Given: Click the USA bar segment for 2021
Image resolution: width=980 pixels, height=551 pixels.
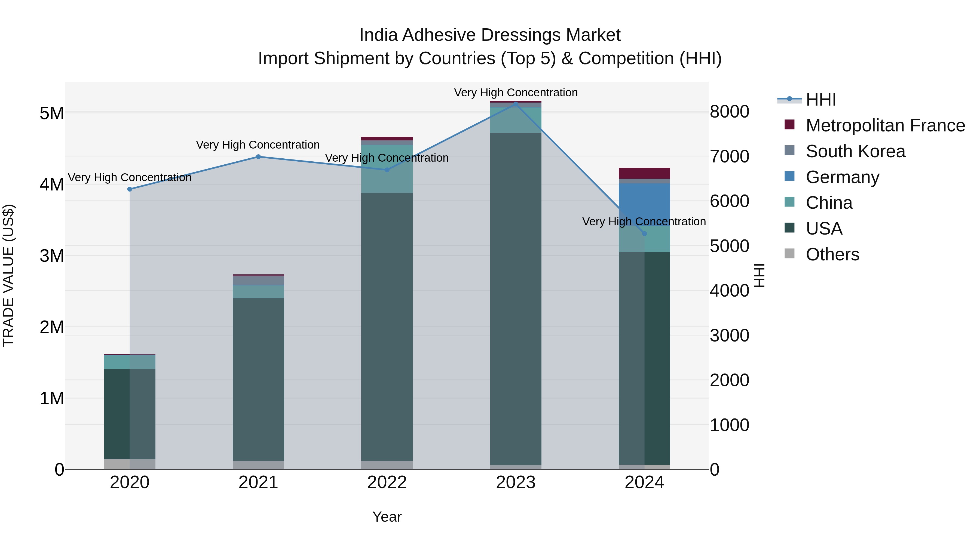Looking at the screenshot, I should pos(258,380).
